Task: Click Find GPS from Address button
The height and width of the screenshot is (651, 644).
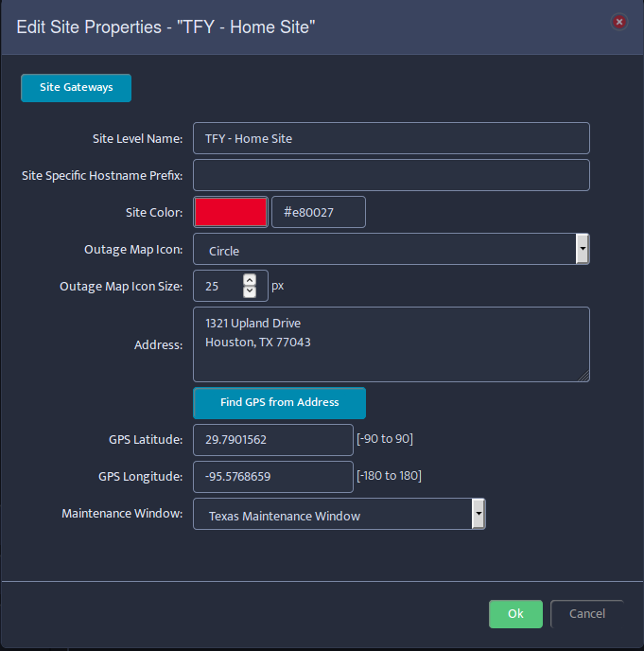Action: pyautogui.click(x=279, y=403)
